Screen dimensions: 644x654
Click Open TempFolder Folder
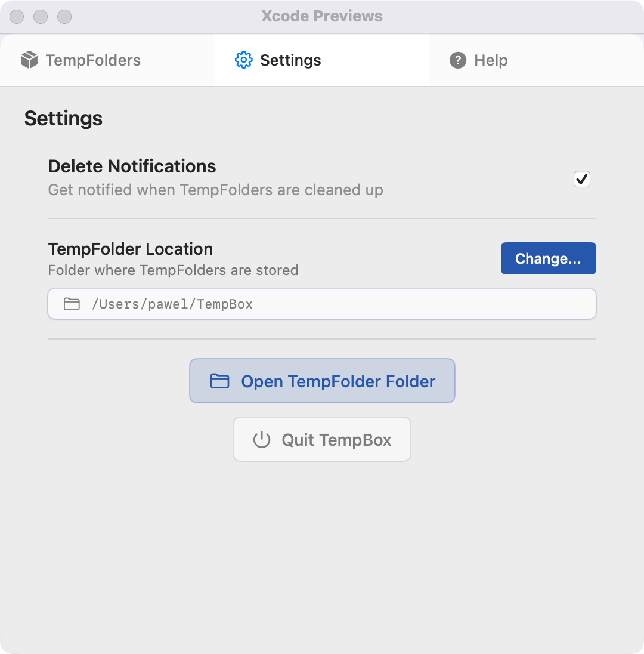pos(322,381)
